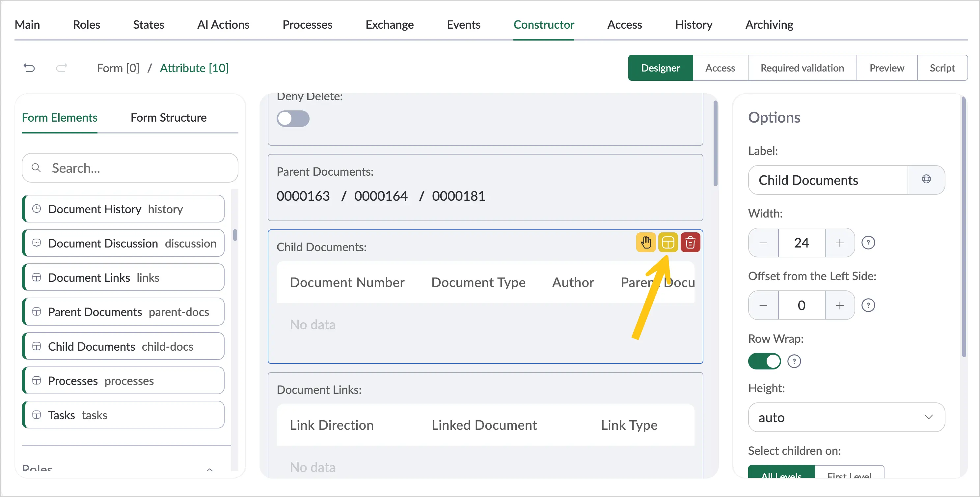
Task: Increase Width with the plus button
Action: (x=840, y=243)
